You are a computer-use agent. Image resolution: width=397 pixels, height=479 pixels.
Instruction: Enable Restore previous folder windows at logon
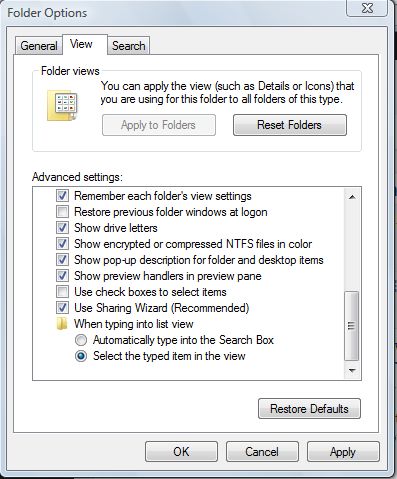click(x=62, y=212)
